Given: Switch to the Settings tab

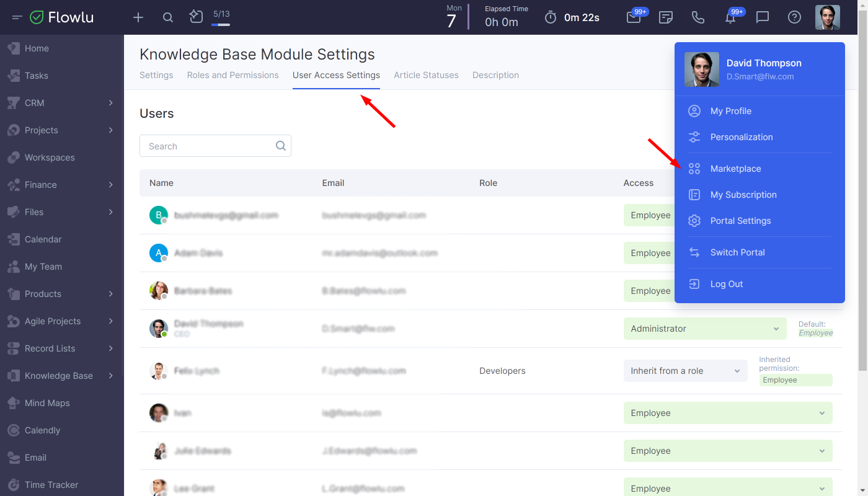Looking at the screenshot, I should (156, 75).
